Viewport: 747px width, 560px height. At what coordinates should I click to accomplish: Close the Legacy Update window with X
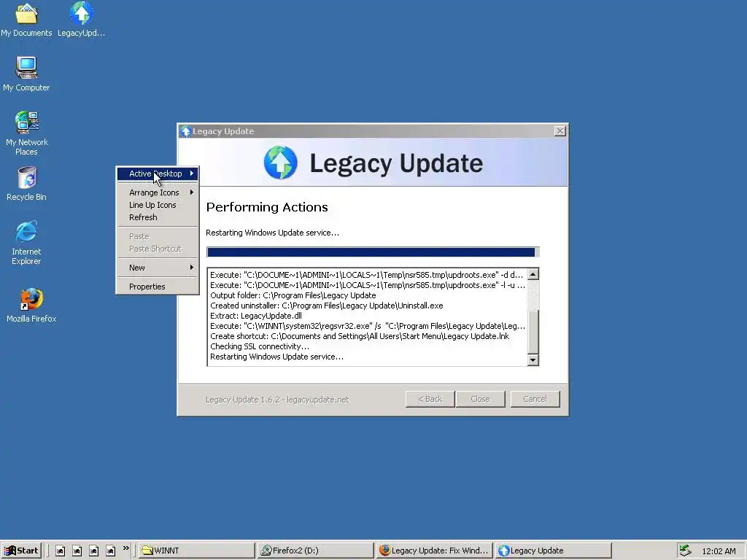pyautogui.click(x=560, y=131)
